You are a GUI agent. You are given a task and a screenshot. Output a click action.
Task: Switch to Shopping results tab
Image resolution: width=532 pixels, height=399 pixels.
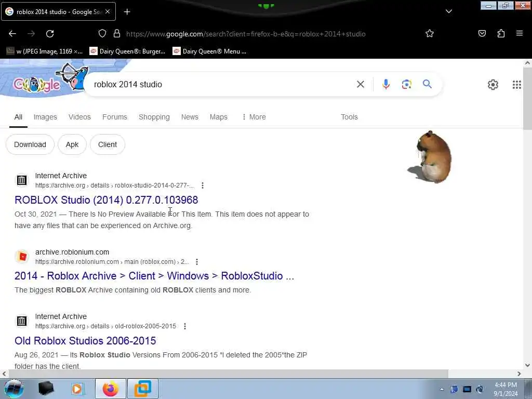[x=154, y=117]
